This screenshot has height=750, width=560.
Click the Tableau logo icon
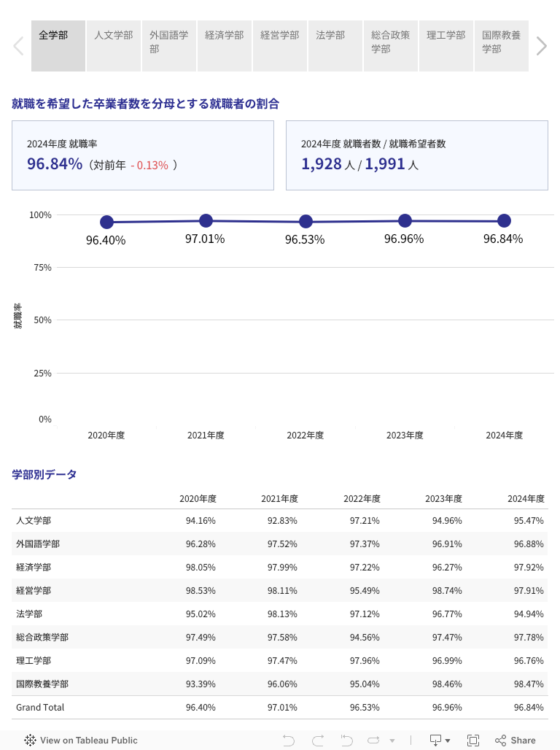click(x=30, y=740)
